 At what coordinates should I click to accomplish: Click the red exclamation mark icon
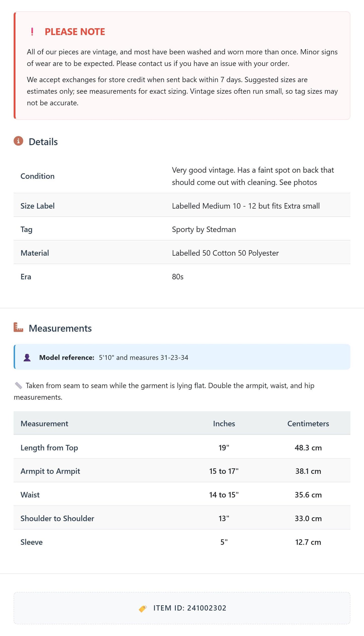[32, 32]
